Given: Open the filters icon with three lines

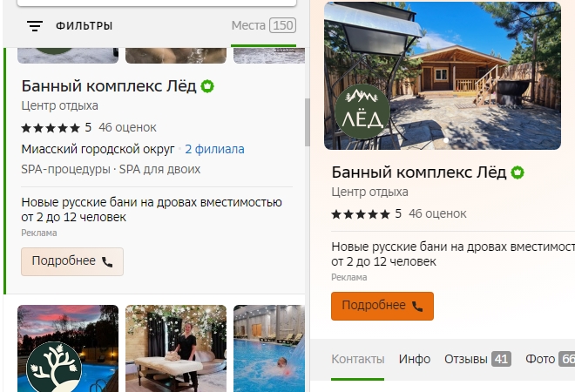Looking at the screenshot, I should click(35, 26).
